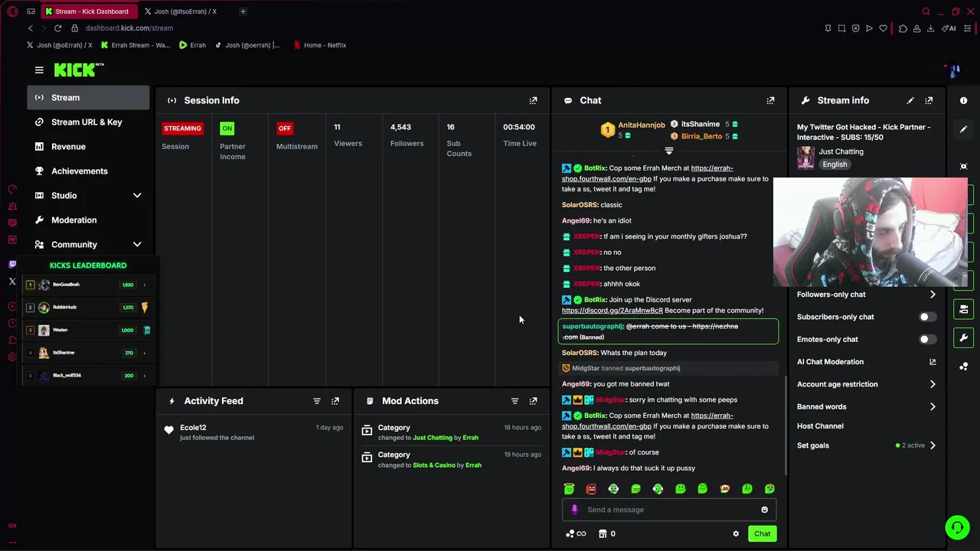Click the wrench icon in right rail
Image resolution: width=980 pixels, height=551 pixels.
964,337
